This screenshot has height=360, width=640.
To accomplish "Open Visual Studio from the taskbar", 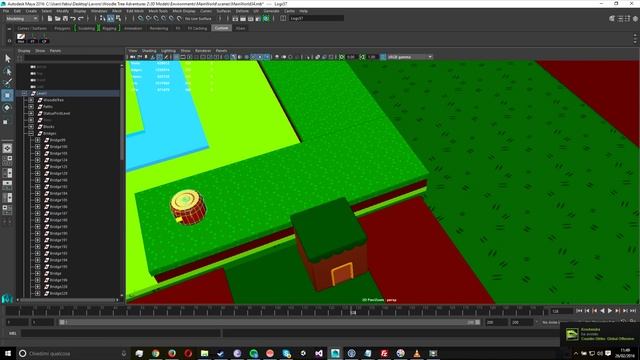I will tap(319, 353).
